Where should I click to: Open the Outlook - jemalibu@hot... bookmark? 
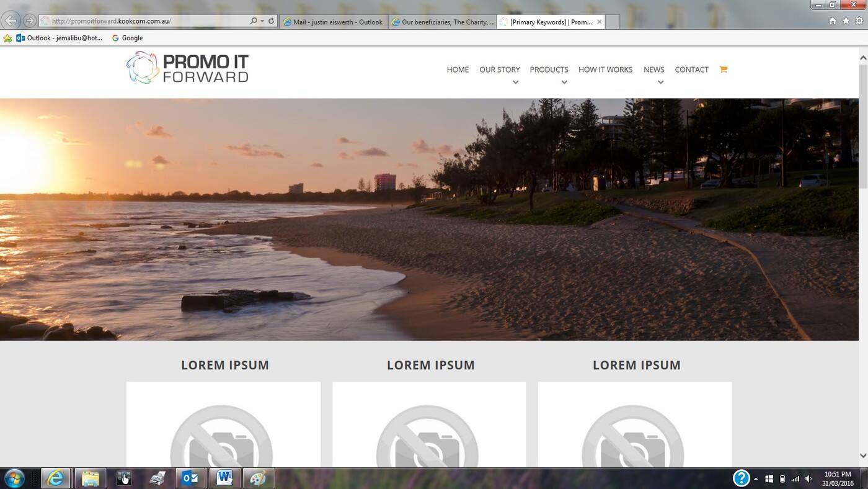[x=60, y=38]
